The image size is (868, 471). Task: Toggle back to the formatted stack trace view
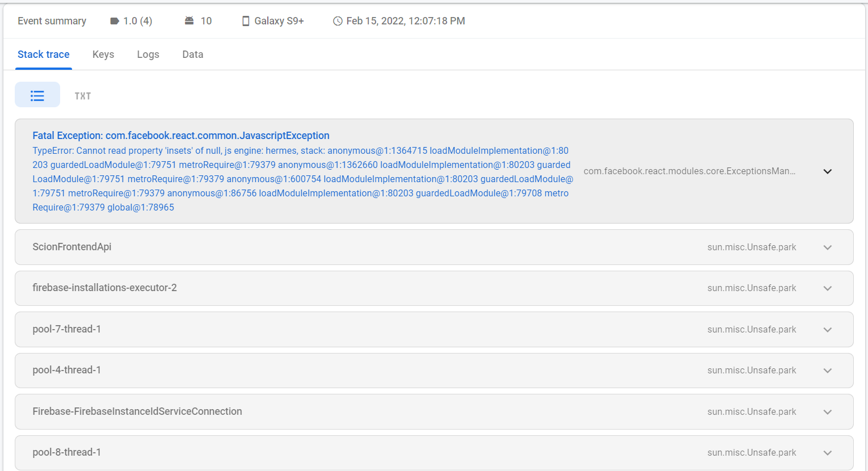(37, 94)
